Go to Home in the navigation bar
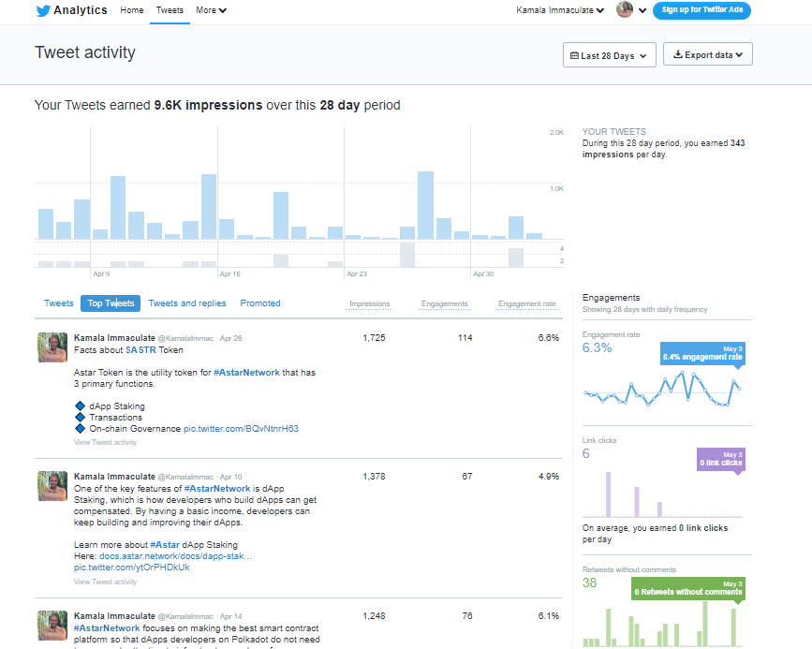Screen dimensions: 812x649 (x=131, y=10)
